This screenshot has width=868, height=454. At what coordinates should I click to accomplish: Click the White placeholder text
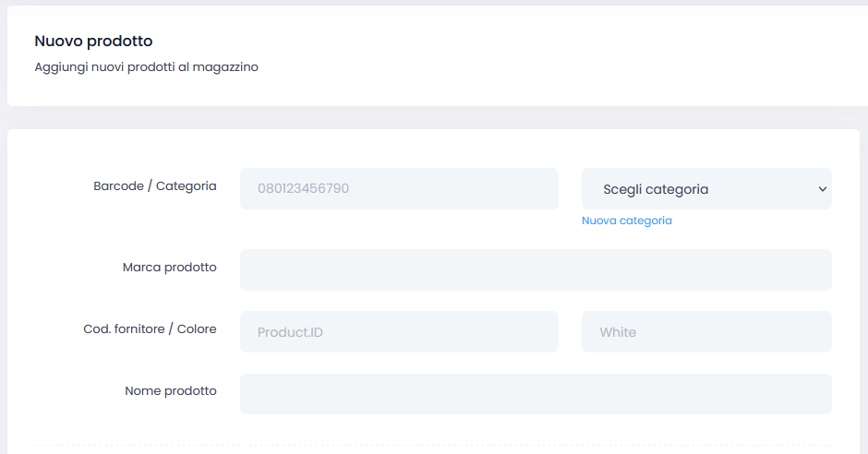(618, 332)
